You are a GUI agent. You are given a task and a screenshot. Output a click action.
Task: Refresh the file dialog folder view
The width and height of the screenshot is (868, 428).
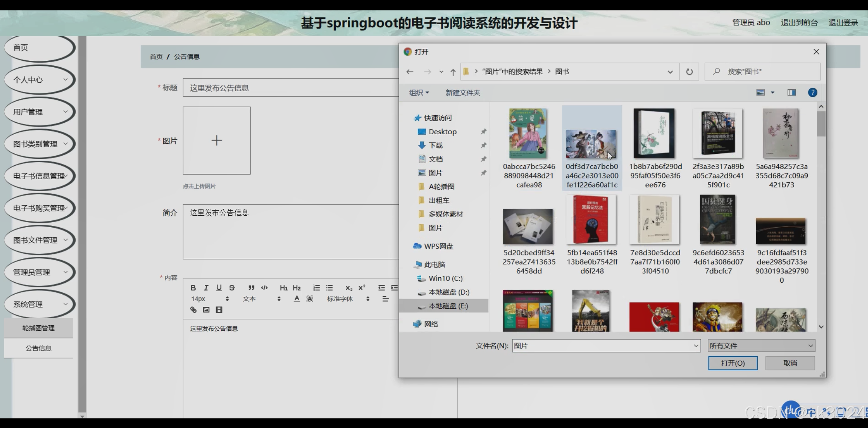(689, 72)
